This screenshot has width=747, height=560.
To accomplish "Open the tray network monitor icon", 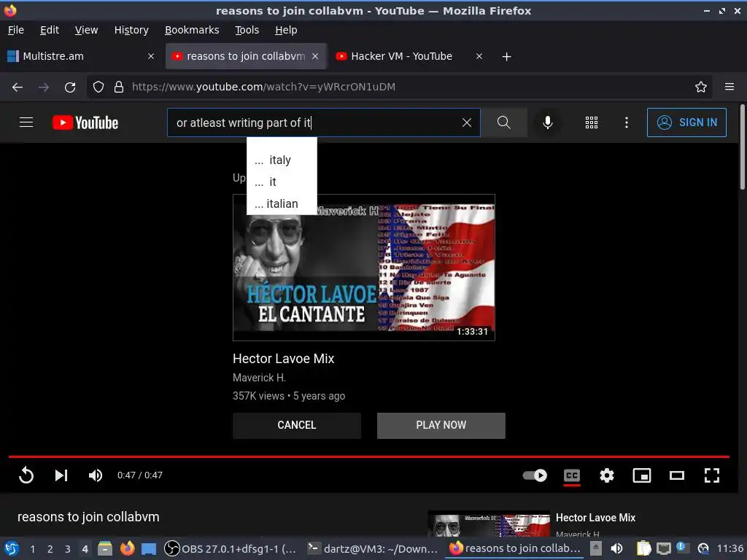I will (x=664, y=548).
